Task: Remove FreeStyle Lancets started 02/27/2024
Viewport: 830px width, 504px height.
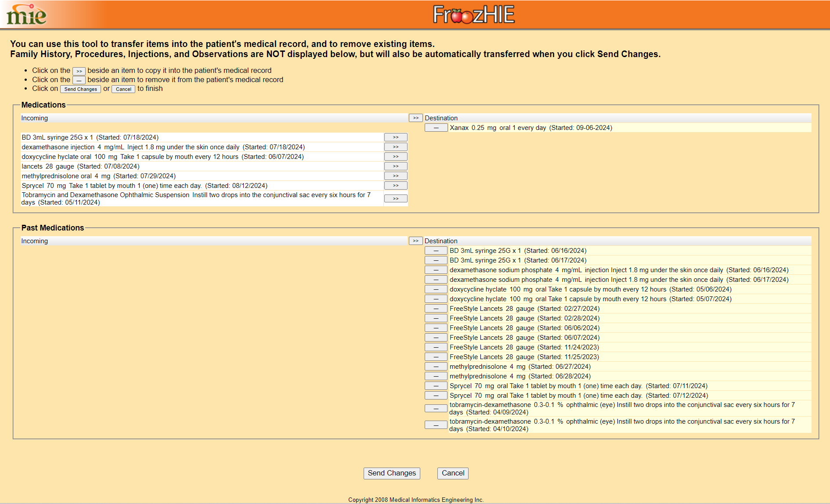Action: tap(436, 309)
